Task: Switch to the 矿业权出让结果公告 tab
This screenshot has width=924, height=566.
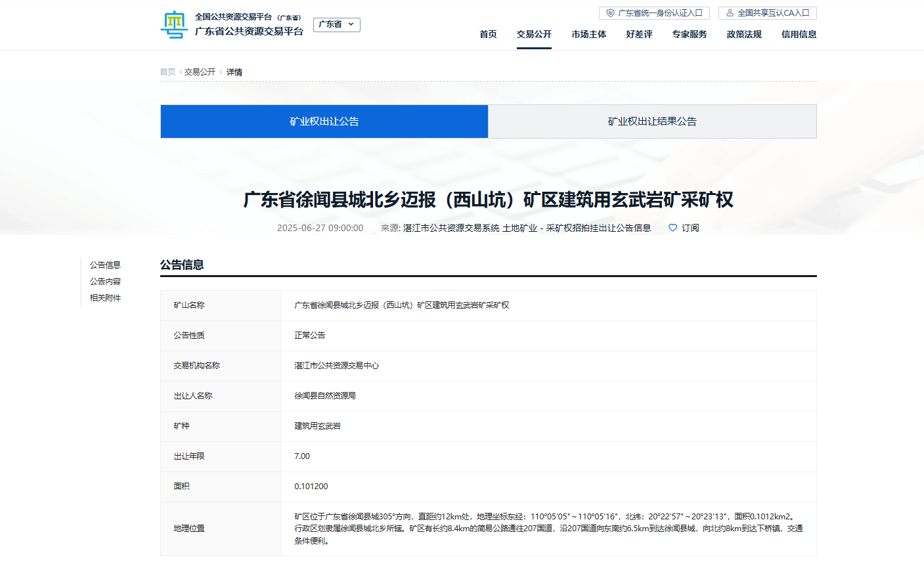Action: [x=652, y=121]
